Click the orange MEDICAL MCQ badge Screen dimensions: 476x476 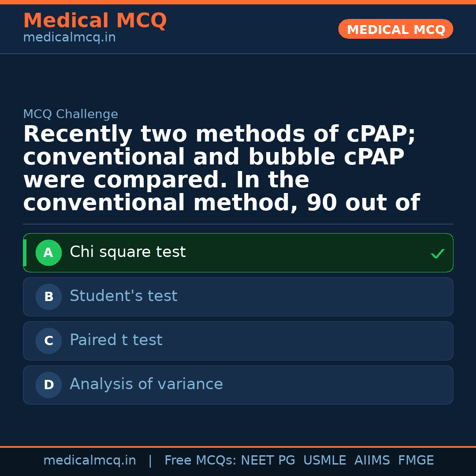click(395, 30)
